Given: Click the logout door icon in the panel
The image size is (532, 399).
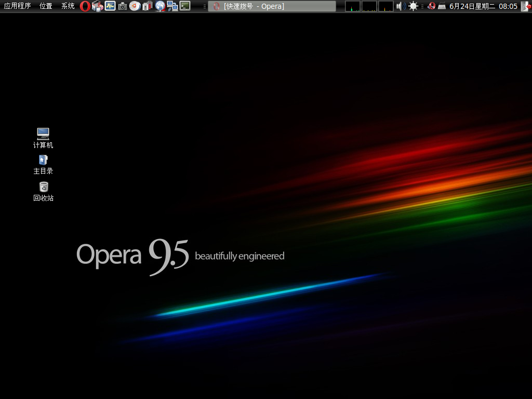Looking at the screenshot, I should 526,6.
